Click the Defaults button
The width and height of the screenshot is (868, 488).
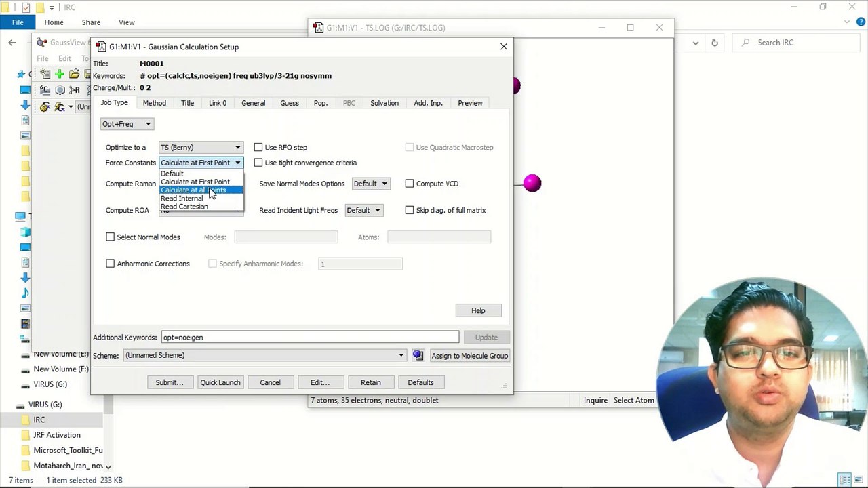420,382
